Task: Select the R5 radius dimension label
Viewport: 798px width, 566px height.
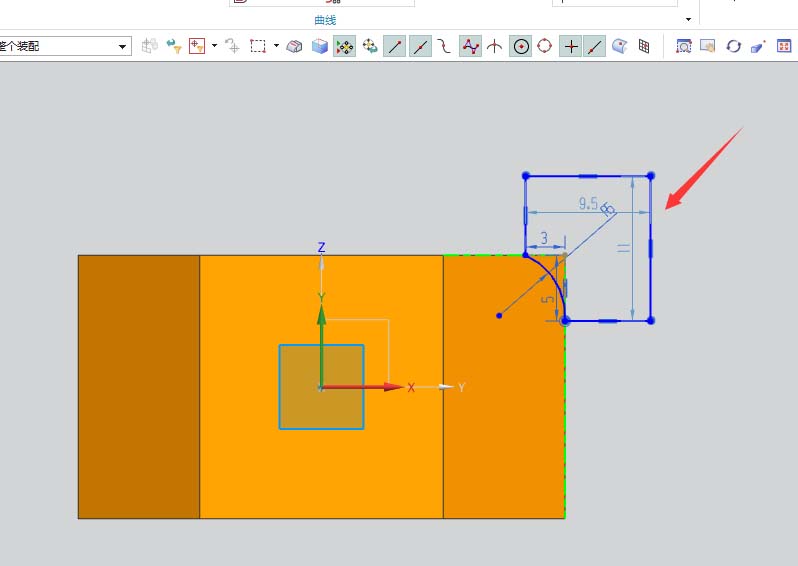Action: coord(608,209)
